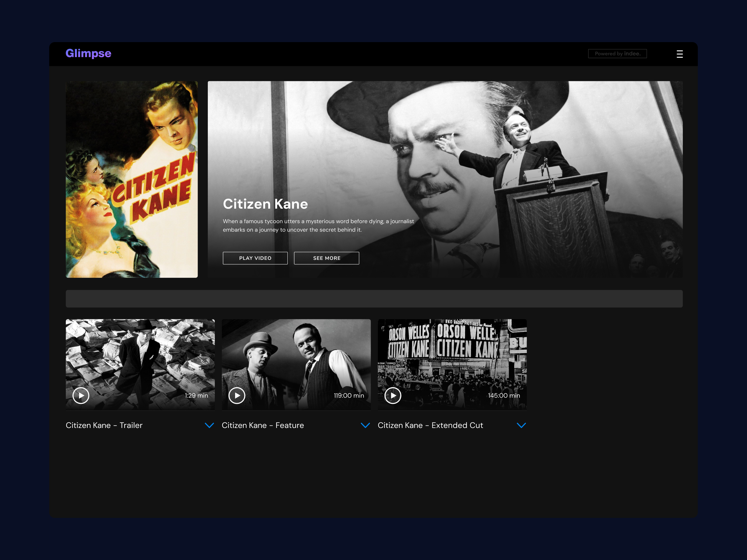Open the Extended Cut marquee thumbnail
Image resolution: width=747 pixels, height=560 pixels.
pos(452,365)
